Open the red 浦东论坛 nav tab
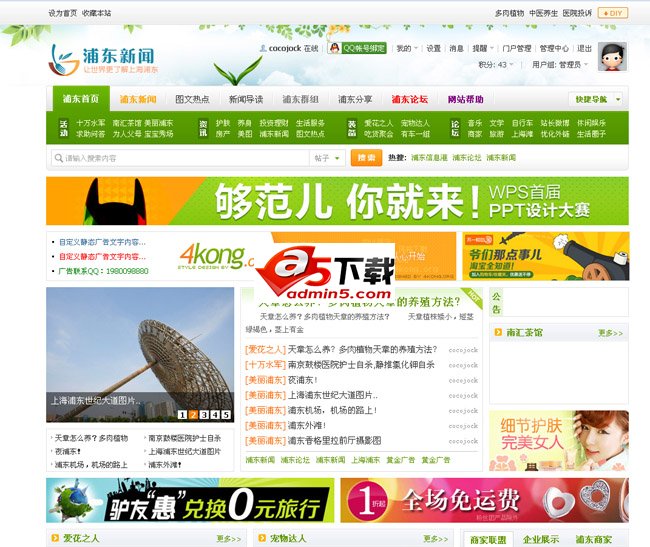Image resolution: width=650 pixels, height=547 pixels. (410, 99)
